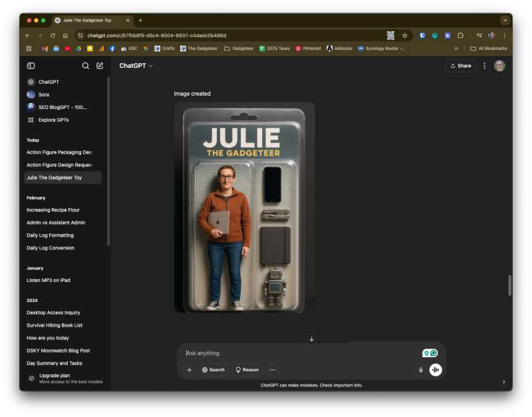532x417 pixels.
Task: Select the Julie The Gadgeteer Toy tab
Action: (x=92, y=21)
